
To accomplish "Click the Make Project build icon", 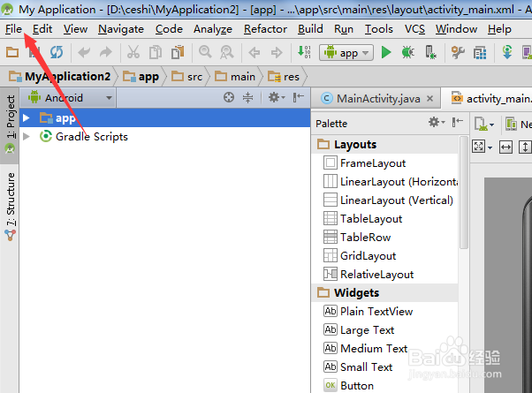I will click(304, 53).
